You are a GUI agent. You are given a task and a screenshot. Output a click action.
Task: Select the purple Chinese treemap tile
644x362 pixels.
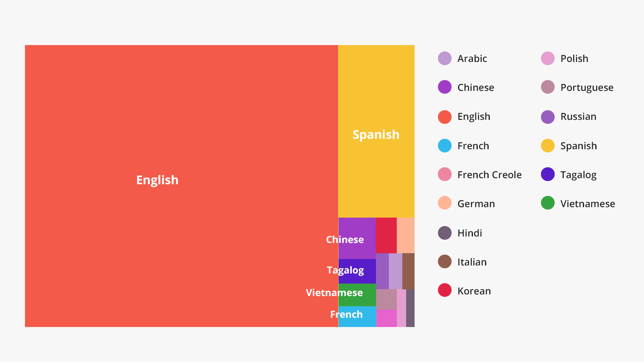click(357, 238)
